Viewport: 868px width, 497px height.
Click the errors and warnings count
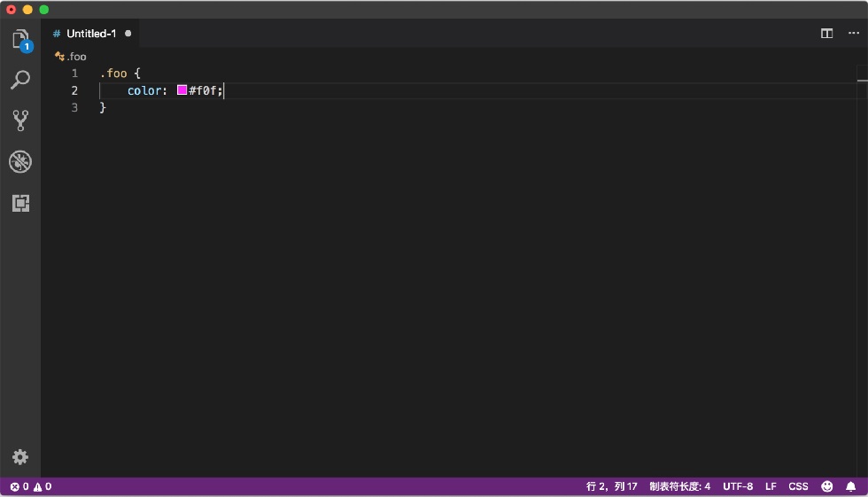[31, 486]
